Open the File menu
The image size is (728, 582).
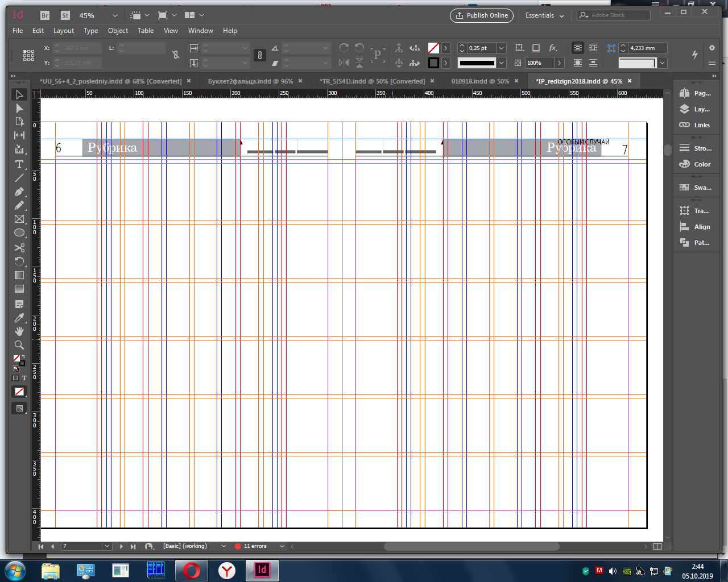18,31
